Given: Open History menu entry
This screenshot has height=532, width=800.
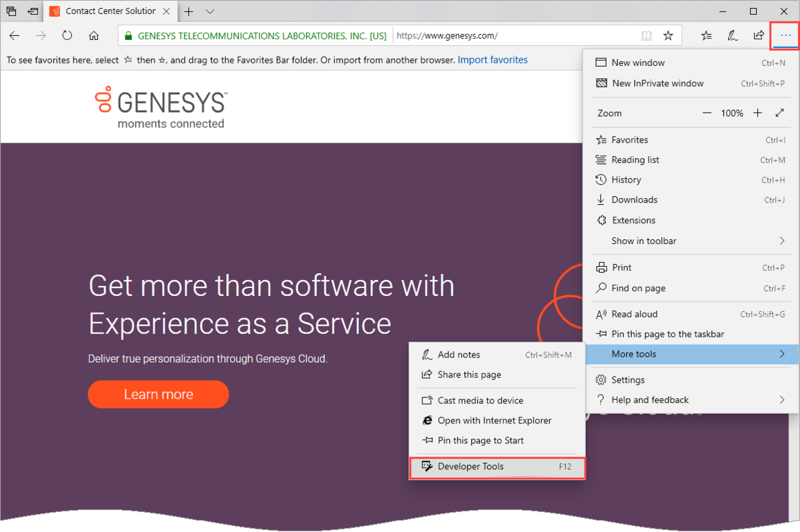Looking at the screenshot, I should click(691, 180).
